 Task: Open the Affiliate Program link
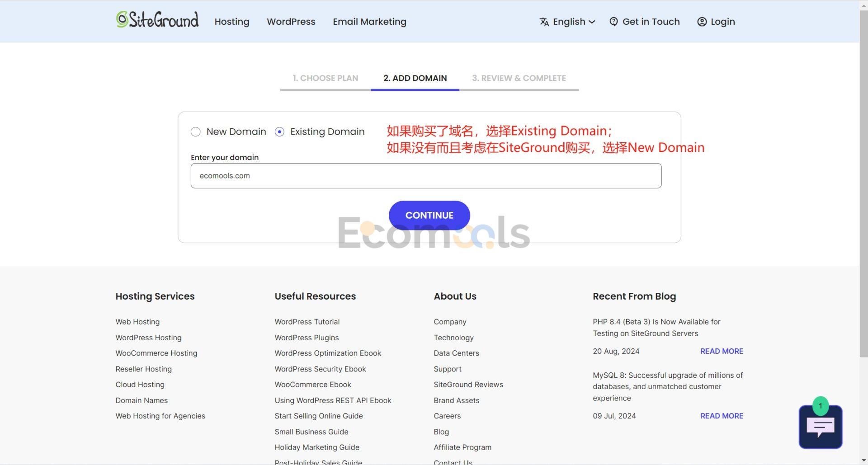click(462, 447)
